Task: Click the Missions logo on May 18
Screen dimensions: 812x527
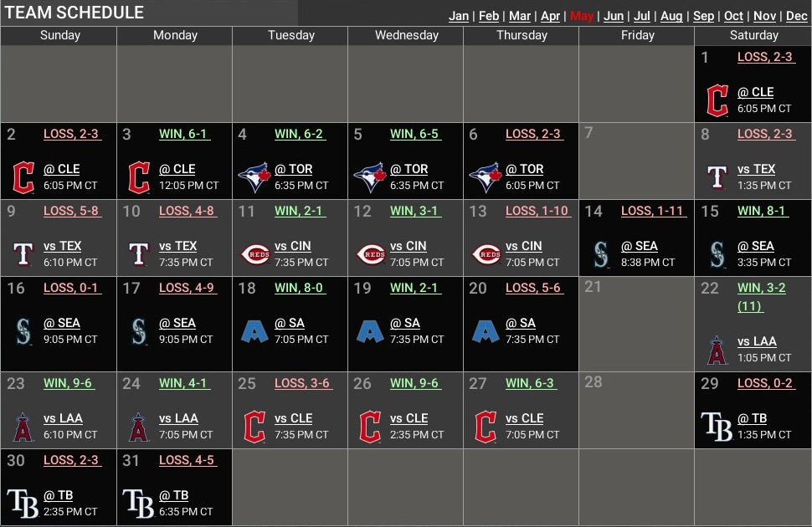Action: [254, 331]
